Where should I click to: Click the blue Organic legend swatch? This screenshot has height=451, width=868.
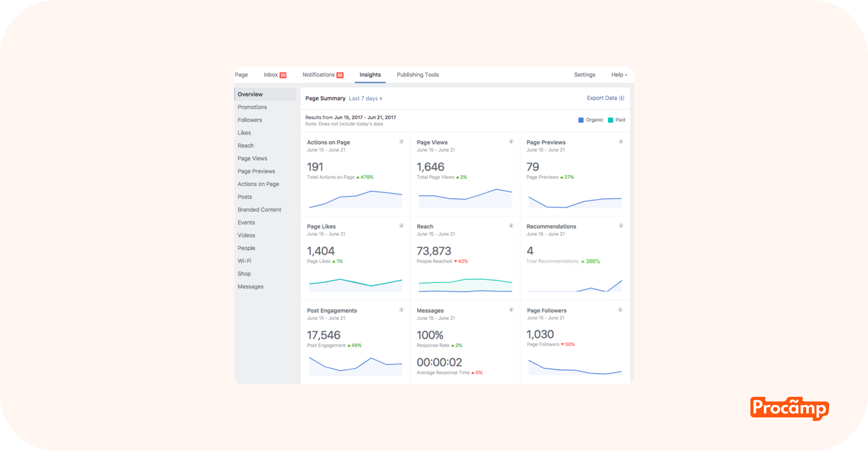click(x=581, y=120)
